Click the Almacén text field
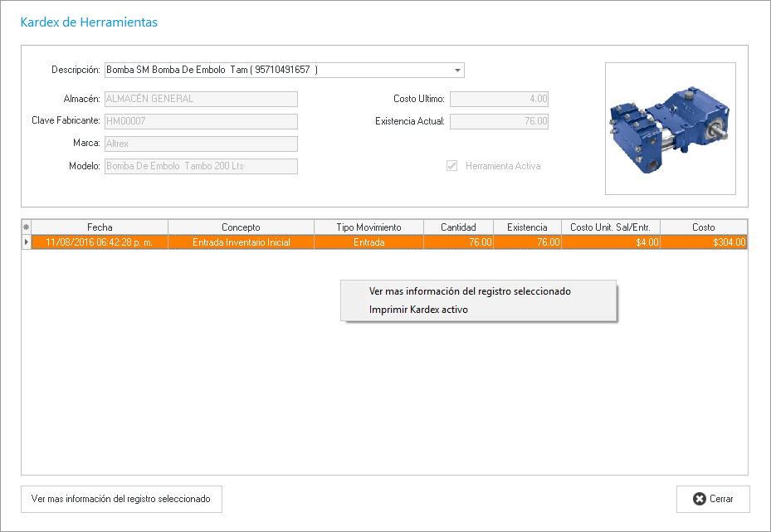 (200, 99)
